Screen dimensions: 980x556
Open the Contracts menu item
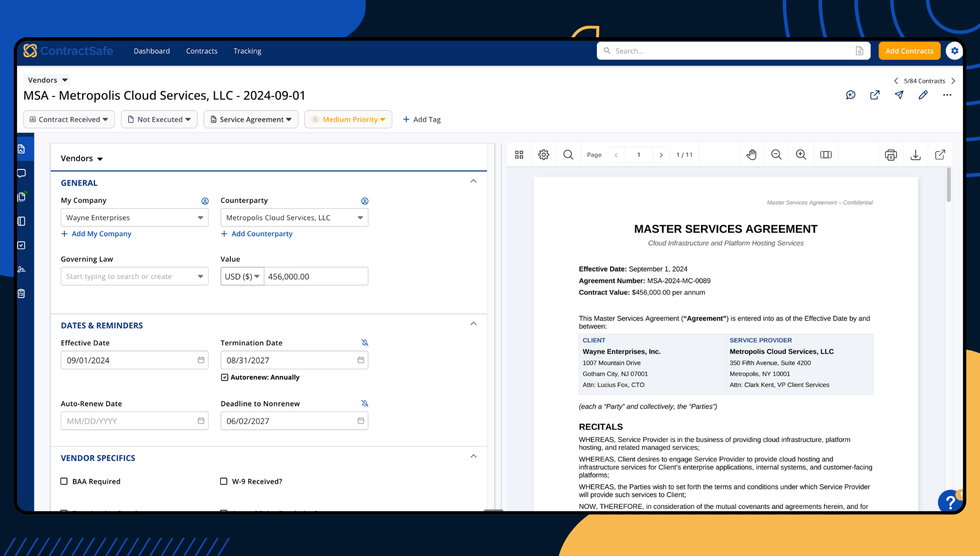pyautogui.click(x=201, y=51)
